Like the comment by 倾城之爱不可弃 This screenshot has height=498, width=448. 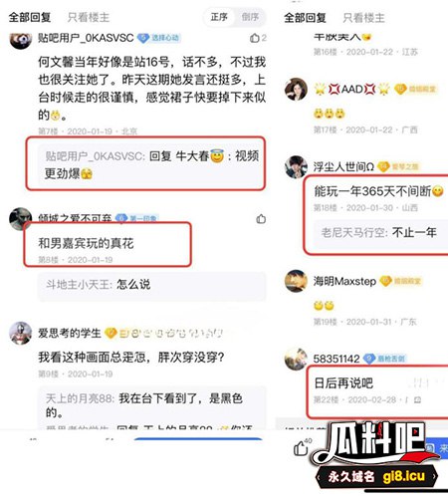(x=261, y=219)
